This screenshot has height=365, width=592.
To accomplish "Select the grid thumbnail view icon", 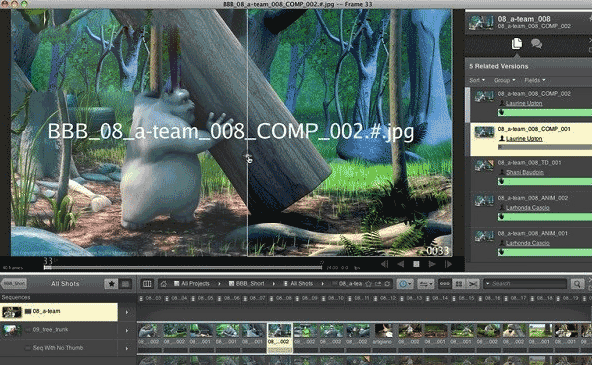I will (x=459, y=283).
